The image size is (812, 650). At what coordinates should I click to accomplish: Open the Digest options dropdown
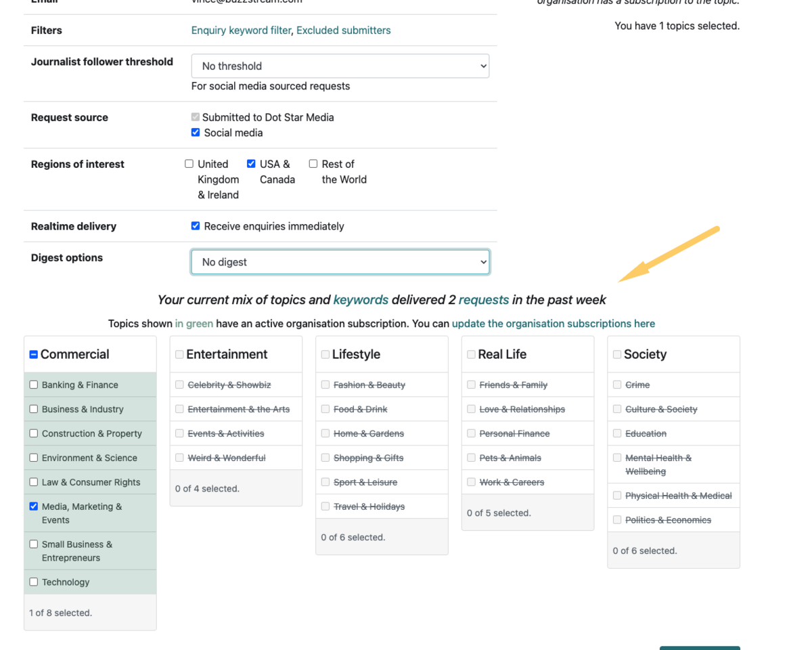(340, 262)
